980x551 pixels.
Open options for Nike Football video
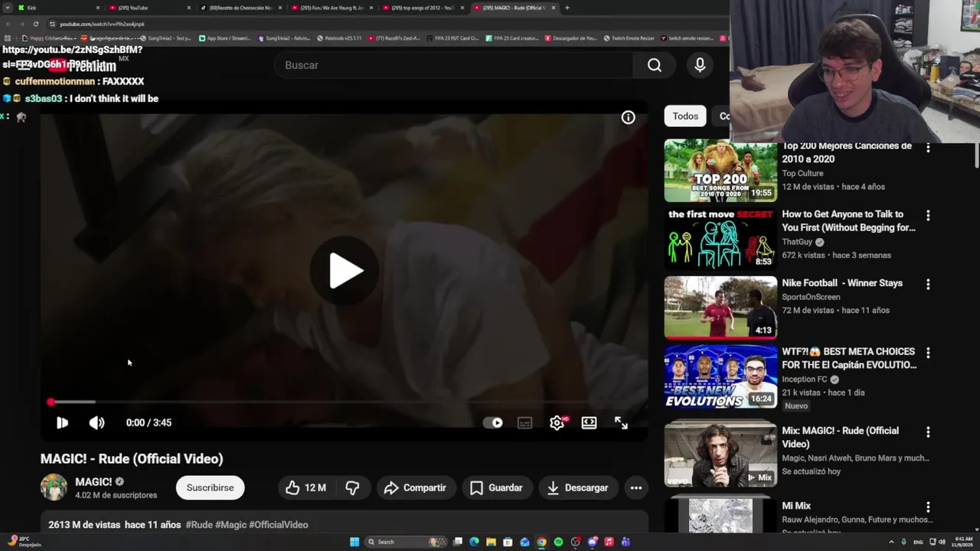pyautogui.click(x=928, y=285)
